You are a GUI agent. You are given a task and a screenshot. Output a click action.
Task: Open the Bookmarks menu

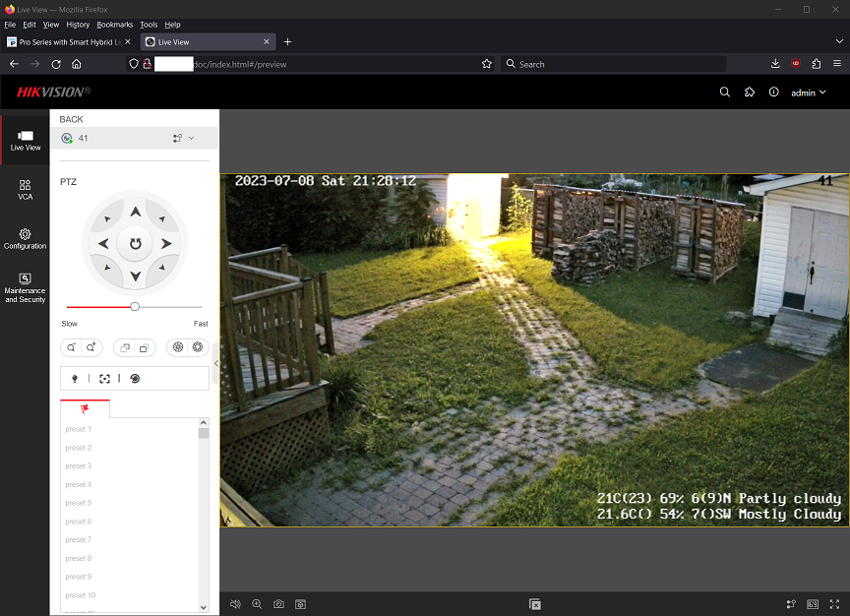point(114,24)
